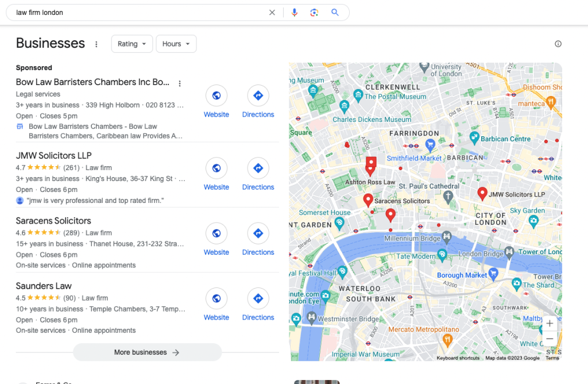This screenshot has height=384, width=588.
Task: Clear the search box with the X icon
Action: coord(272,13)
